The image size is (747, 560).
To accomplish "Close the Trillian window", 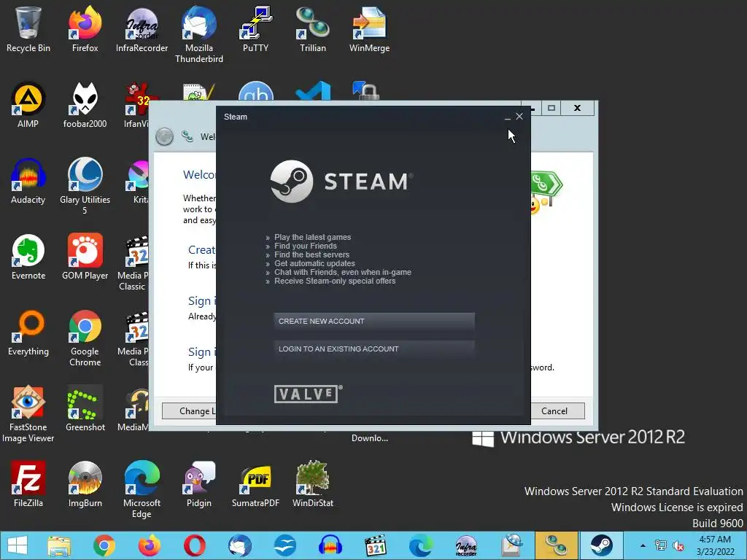I will click(578, 108).
